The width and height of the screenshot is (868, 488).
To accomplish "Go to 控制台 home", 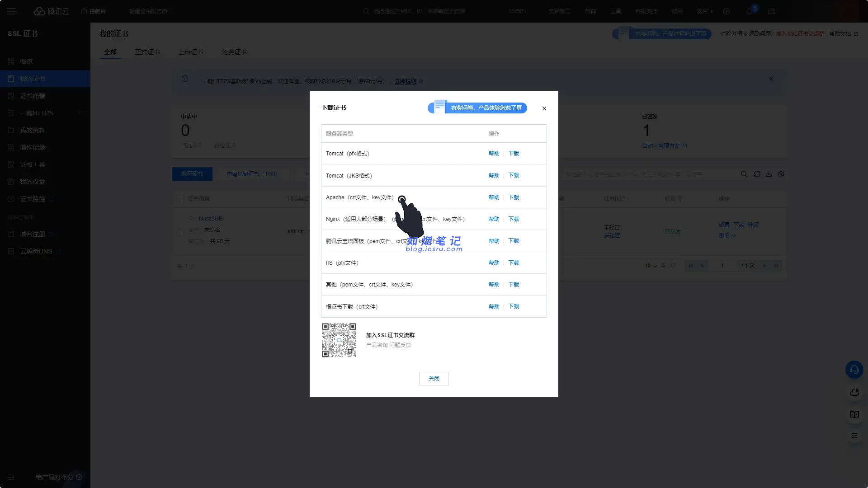I will (94, 11).
